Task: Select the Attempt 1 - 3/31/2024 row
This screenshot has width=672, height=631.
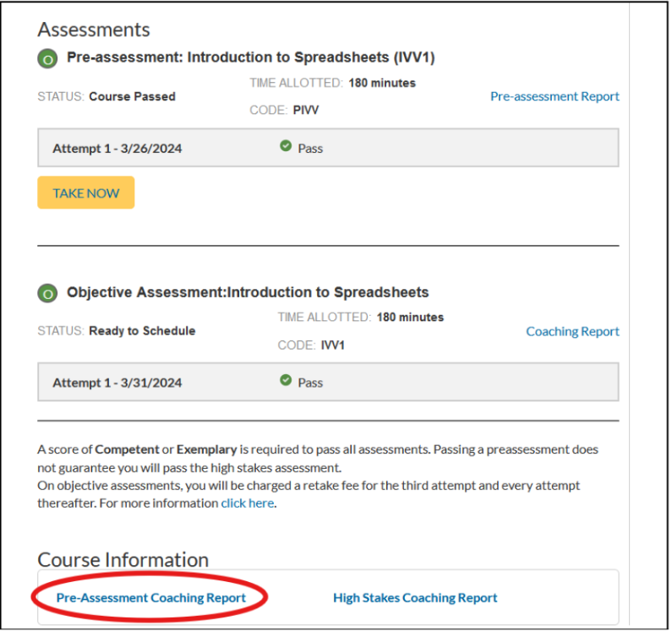Action: pyautogui.click(x=328, y=382)
